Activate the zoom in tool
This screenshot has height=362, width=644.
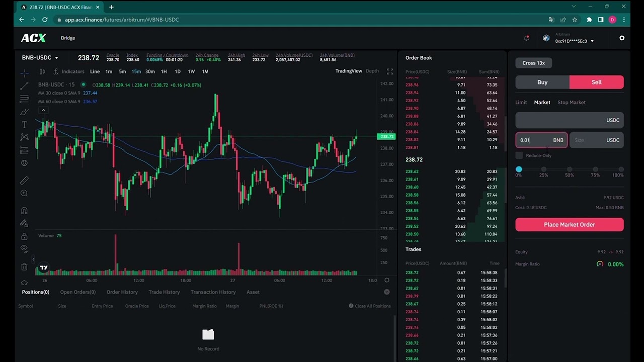click(24, 193)
